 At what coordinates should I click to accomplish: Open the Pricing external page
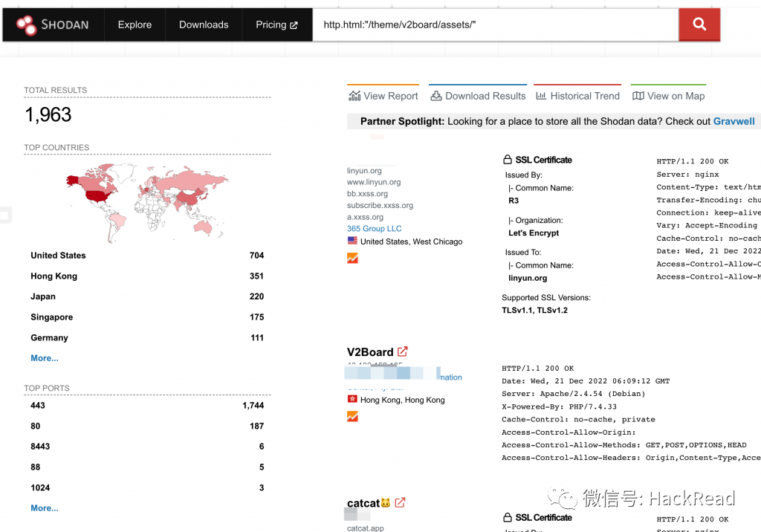coord(276,25)
